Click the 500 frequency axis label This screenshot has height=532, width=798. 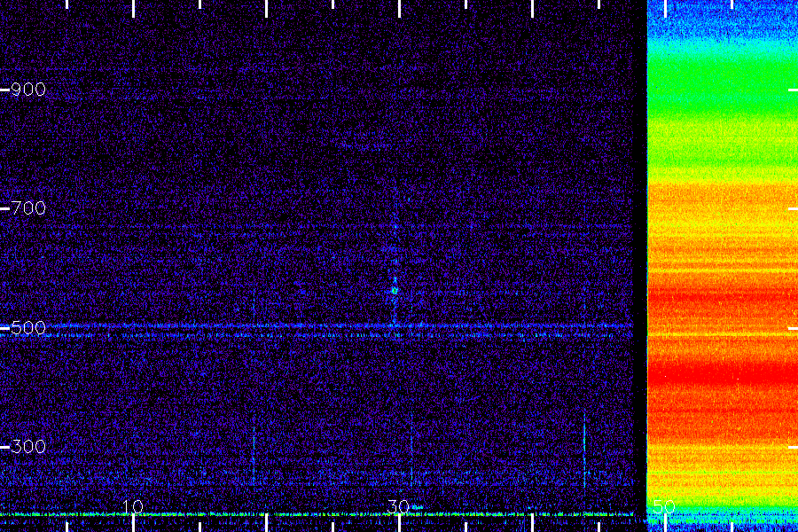pos(28,328)
